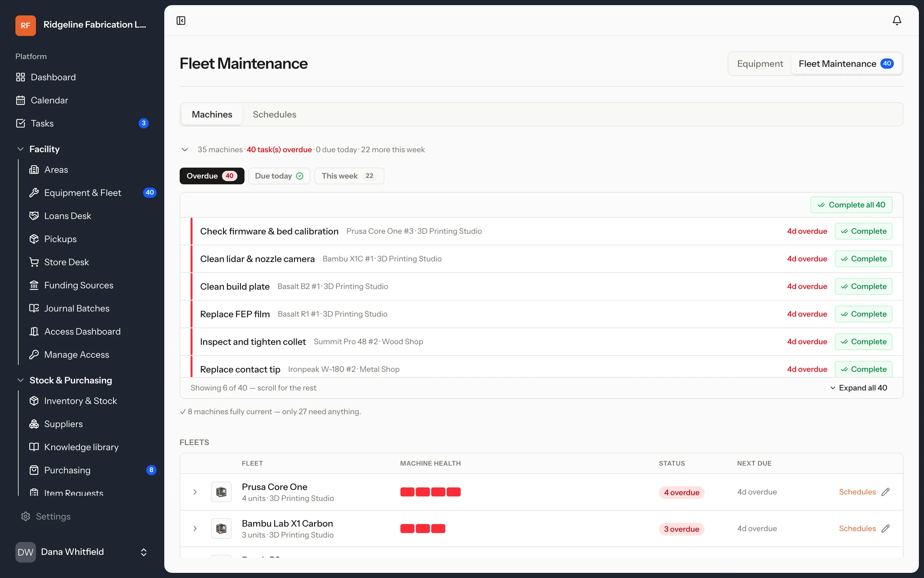
Task: Collapse the sidebar with the panel icon
Action: 181,21
